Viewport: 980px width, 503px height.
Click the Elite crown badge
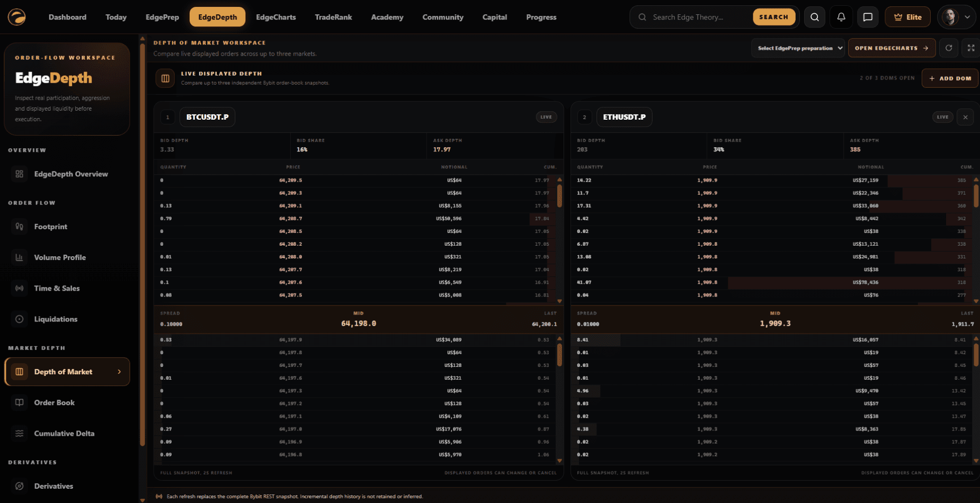point(907,17)
